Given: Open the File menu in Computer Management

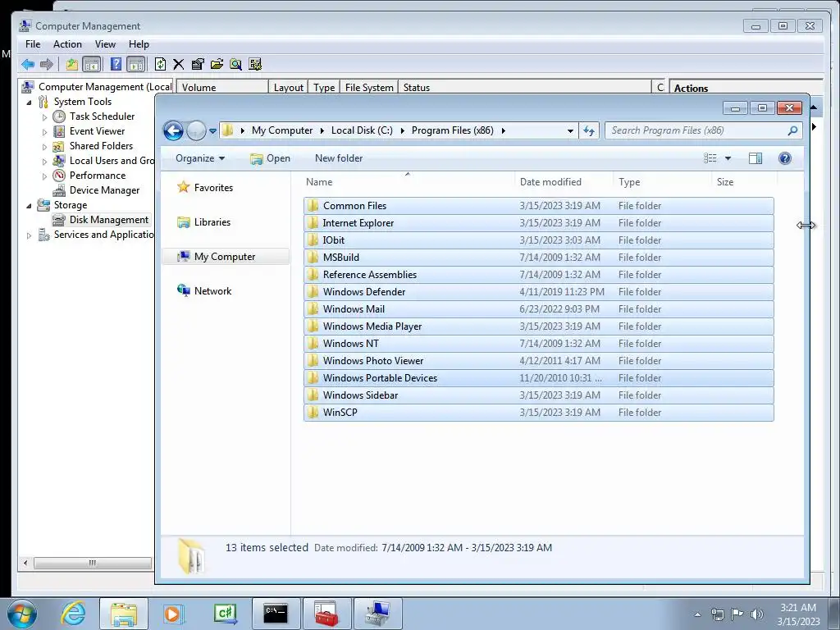Looking at the screenshot, I should pos(33,44).
